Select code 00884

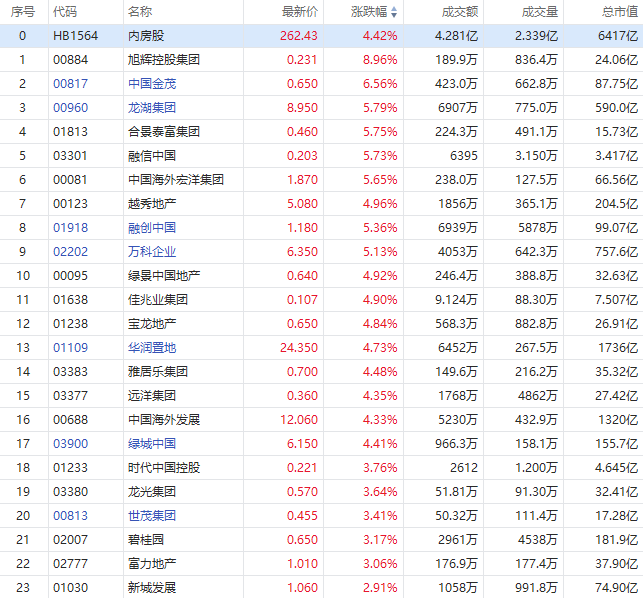pos(71,60)
